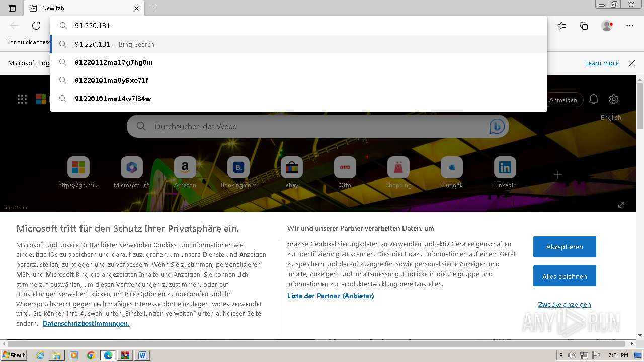Click the Impressum link
Viewport: 644px width, 362px height.
[x=16, y=208]
